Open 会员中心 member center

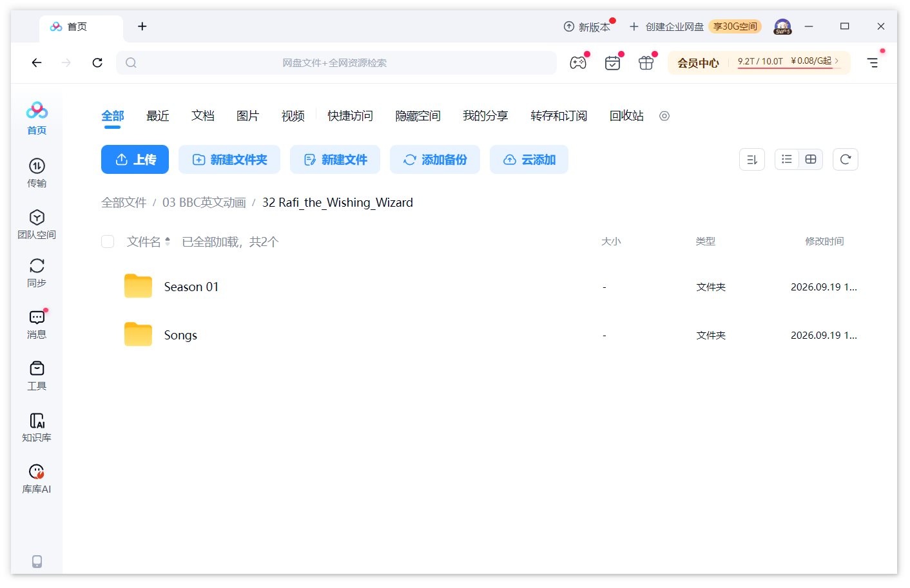coord(698,63)
